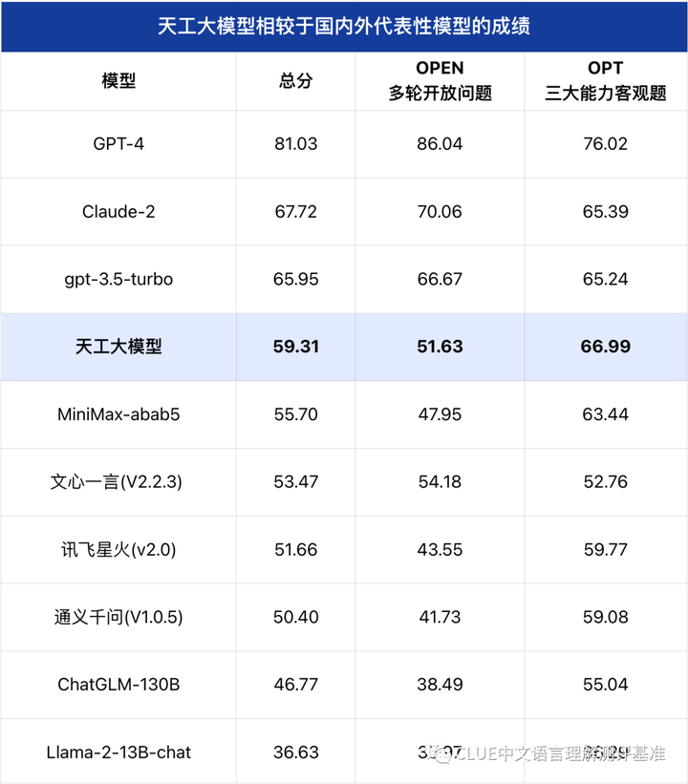The height and width of the screenshot is (784, 688).
Task: Click the table title banner text
Action: point(344,26)
